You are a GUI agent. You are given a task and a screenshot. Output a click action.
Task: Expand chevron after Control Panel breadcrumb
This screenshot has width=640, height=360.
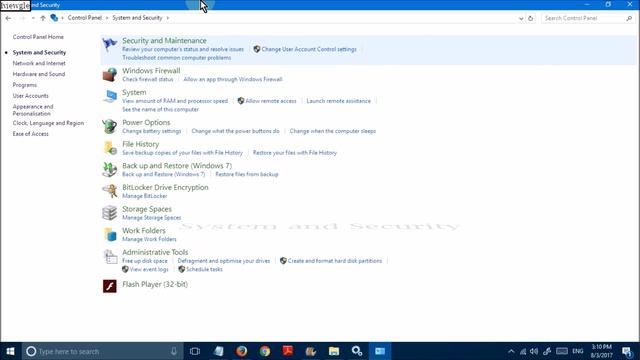pos(107,18)
